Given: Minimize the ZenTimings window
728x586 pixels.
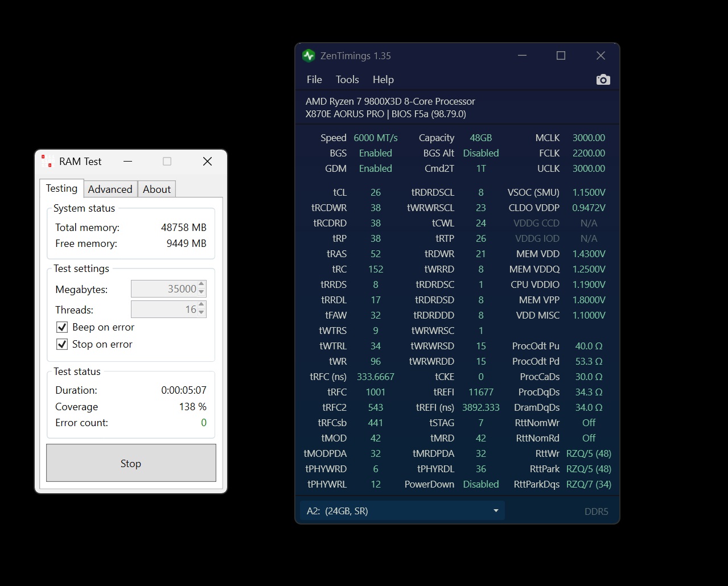Looking at the screenshot, I should click(x=522, y=56).
